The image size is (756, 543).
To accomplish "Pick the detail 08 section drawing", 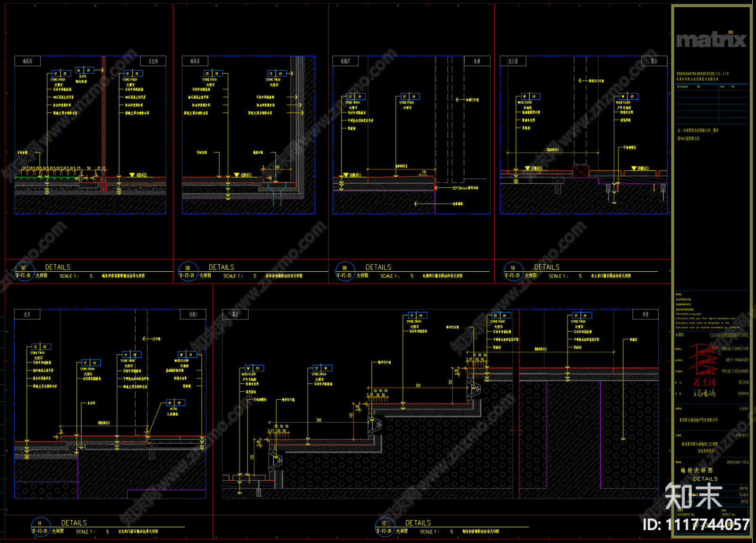I will point(249,135).
